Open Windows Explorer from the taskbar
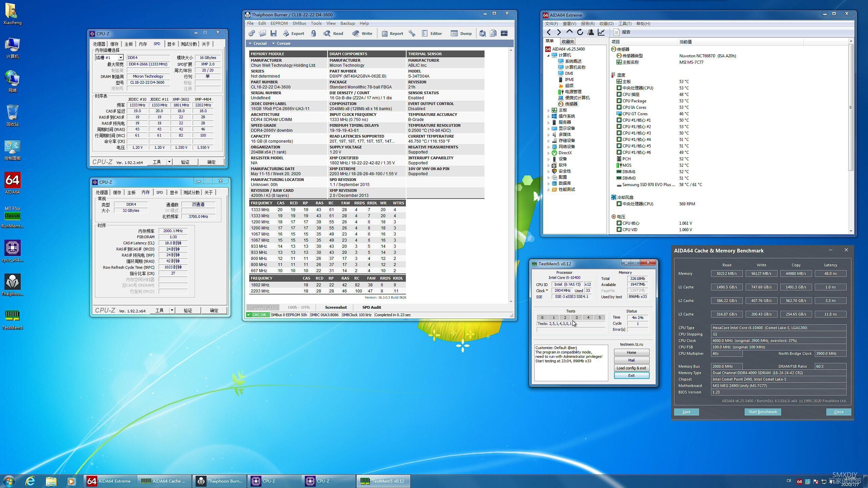Screen dimensions: 868x488 pyautogui.click(x=51, y=481)
